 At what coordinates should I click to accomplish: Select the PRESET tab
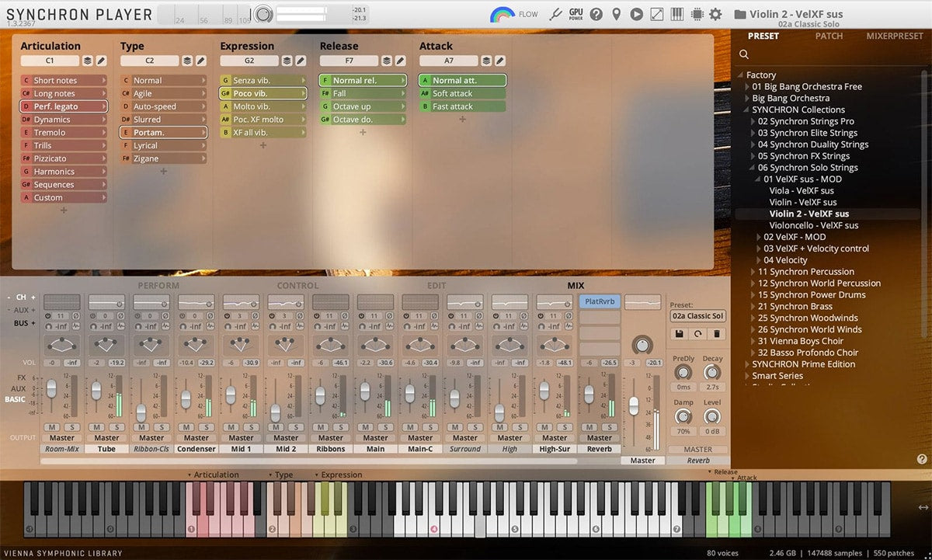(x=763, y=36)
